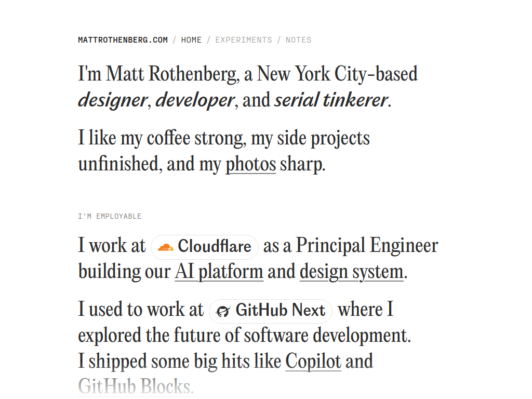Click the 'designer' italic word
Screen dimensions: 532x399
[113, 101]
